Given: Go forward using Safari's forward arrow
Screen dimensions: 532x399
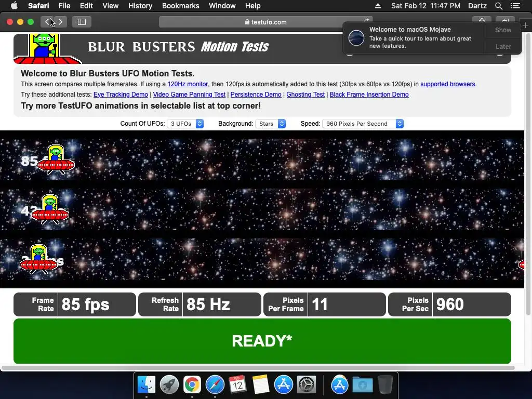Looking at the screenshot, I should click(60, 22).
